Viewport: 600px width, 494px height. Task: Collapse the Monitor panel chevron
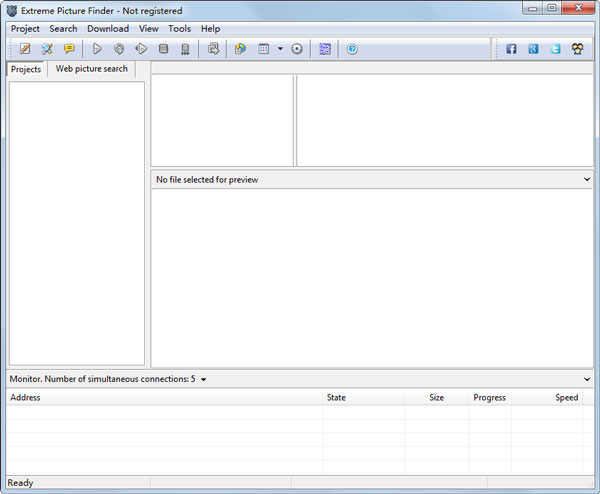[x=587, y=379]
